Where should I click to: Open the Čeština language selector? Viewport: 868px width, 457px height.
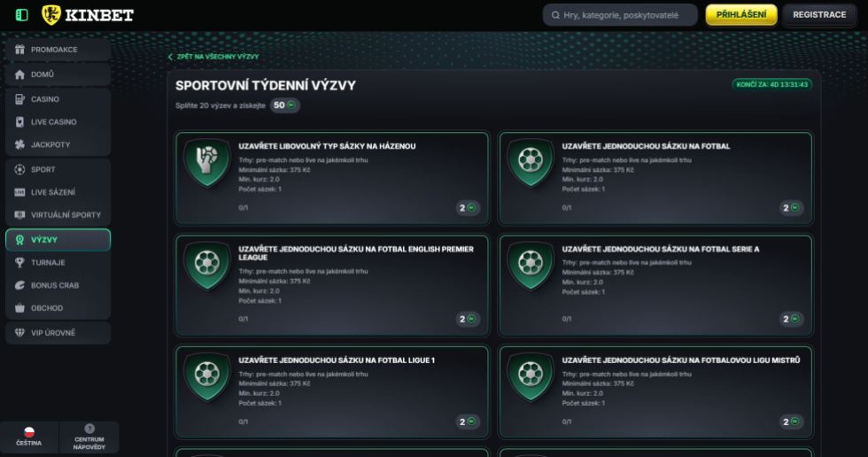click(x=28, y=437)
